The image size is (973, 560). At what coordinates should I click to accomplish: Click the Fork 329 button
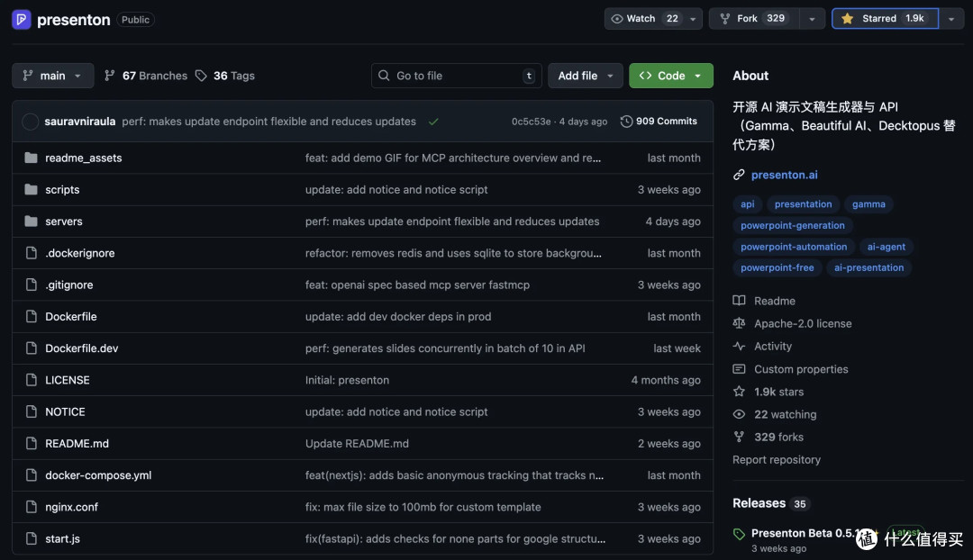(754, 19)
